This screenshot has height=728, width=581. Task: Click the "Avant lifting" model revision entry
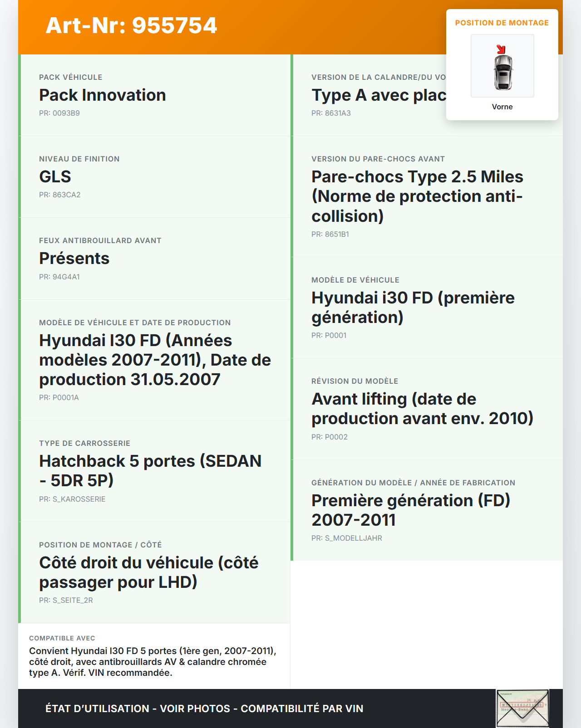422,409
